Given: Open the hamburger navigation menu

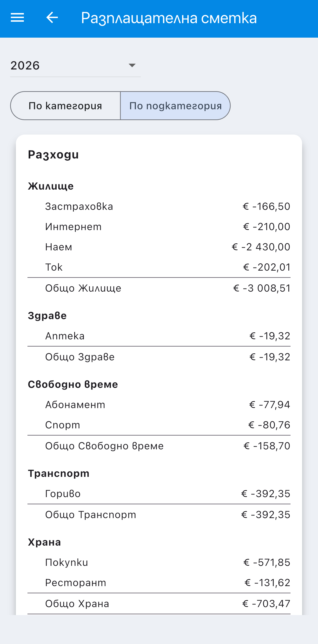Looking at the screenshot, I should [18, 18].
